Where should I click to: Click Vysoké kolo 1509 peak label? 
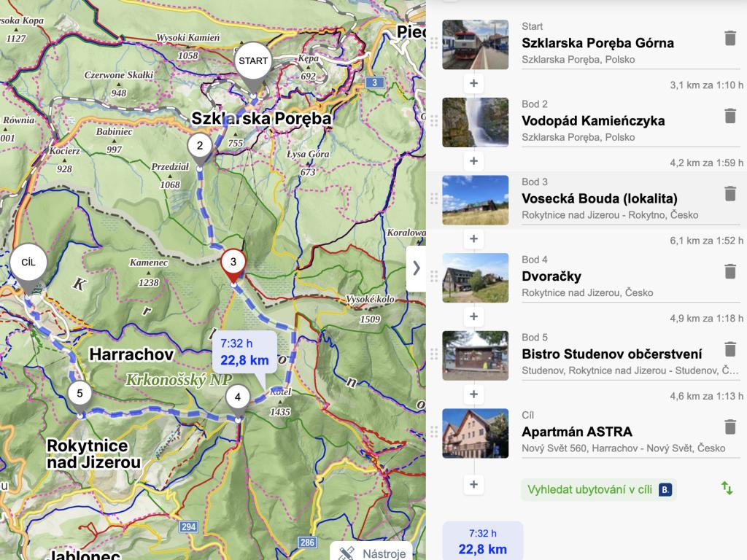click(370, 308)
